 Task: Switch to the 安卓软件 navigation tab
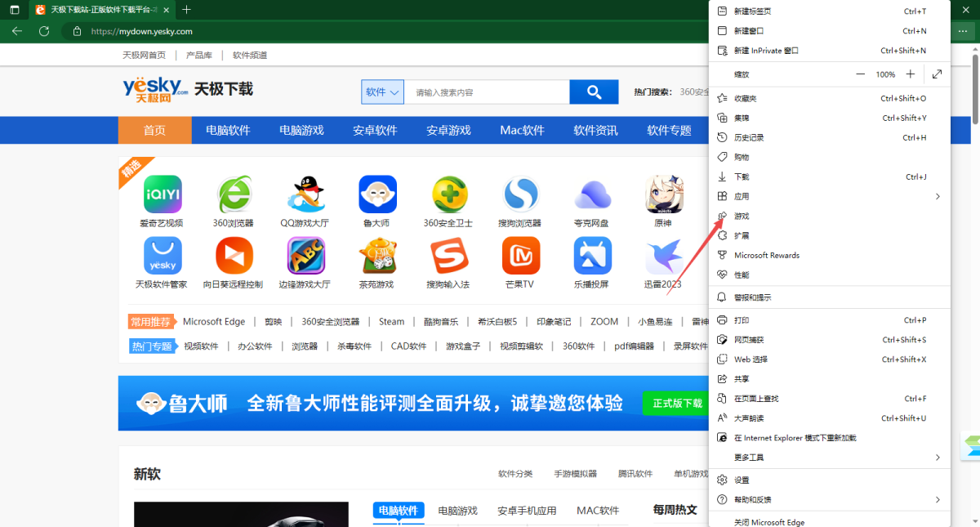click(x=375, y=130)
